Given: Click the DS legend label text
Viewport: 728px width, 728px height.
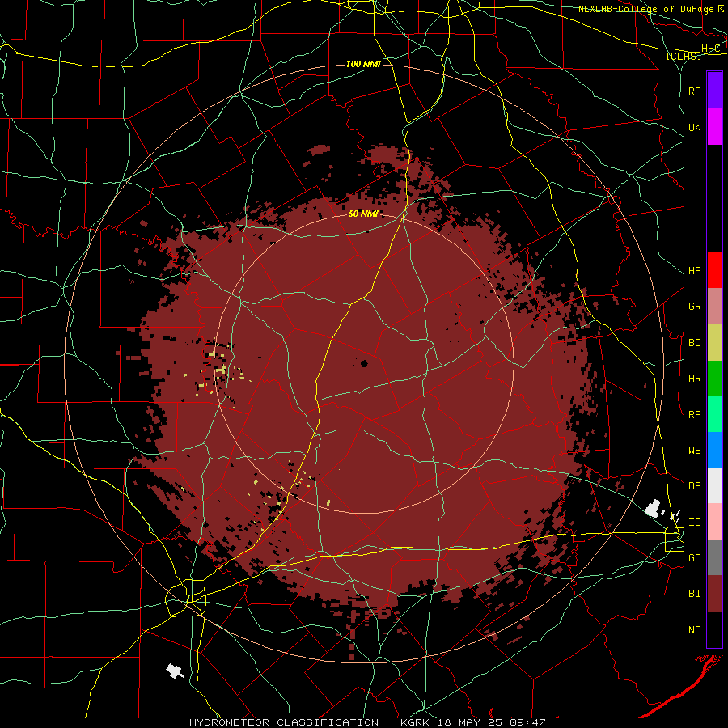Looking at the screenshot, I should tap(694, 486).
